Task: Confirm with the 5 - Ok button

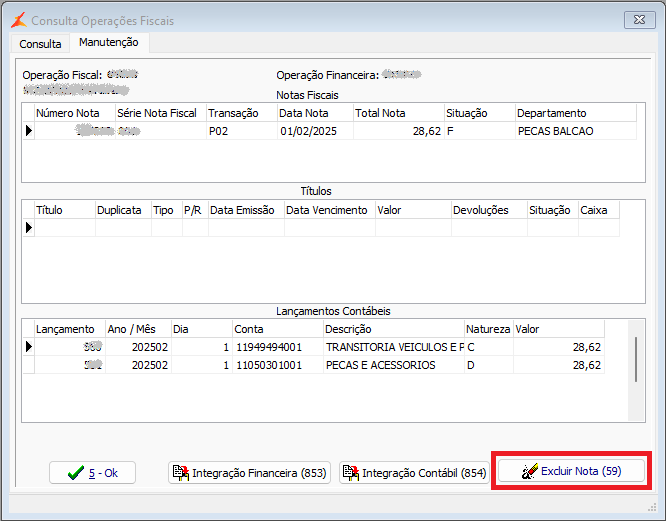Action: [92, 473]
